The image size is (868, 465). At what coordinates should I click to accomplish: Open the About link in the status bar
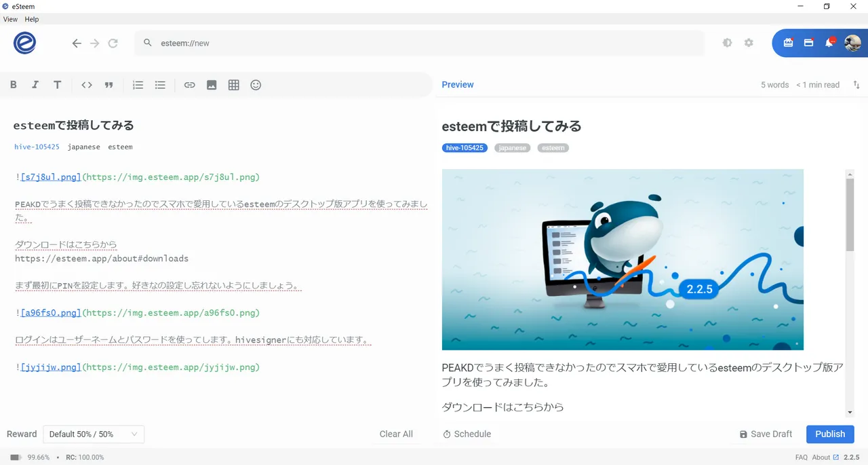pyautogui.click(x=825, y=458)
